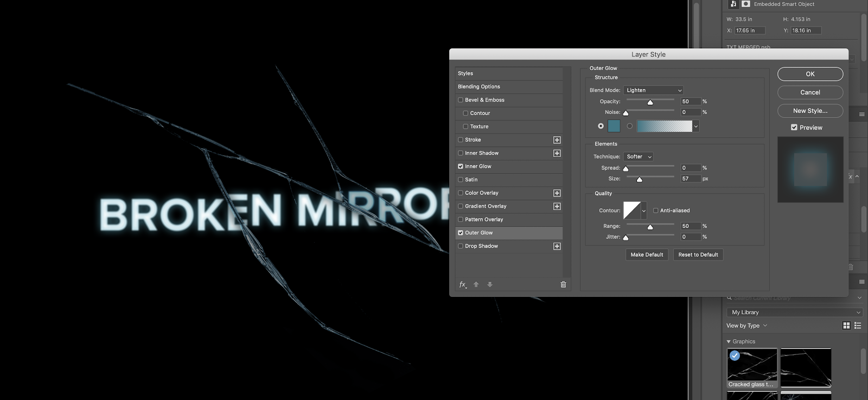Select the gradient glow radio button
Viewport: 868px width, 400px height.
[x=629, y=126]
